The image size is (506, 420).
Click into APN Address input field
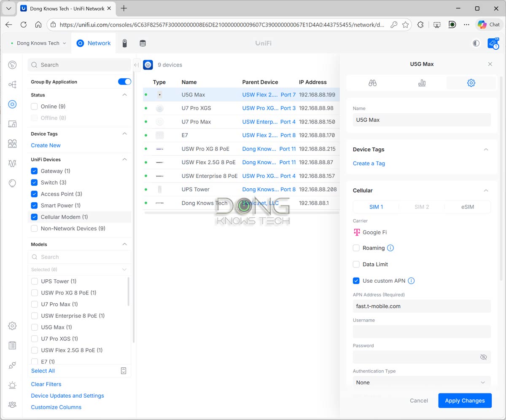tap(422, 306)
